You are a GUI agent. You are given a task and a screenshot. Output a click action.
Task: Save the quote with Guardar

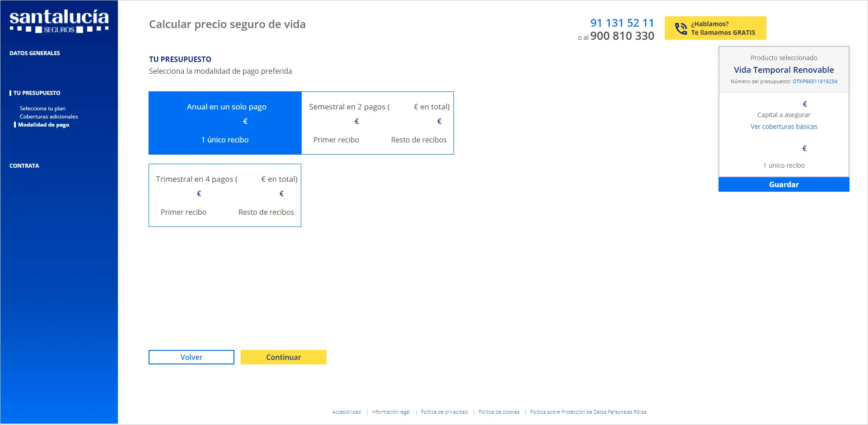point(784,184)
